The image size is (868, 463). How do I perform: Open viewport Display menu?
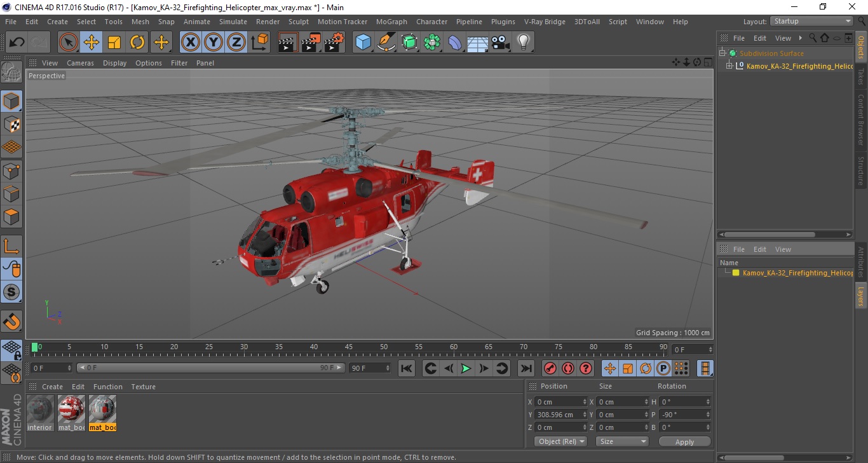[x=115, y=63]
